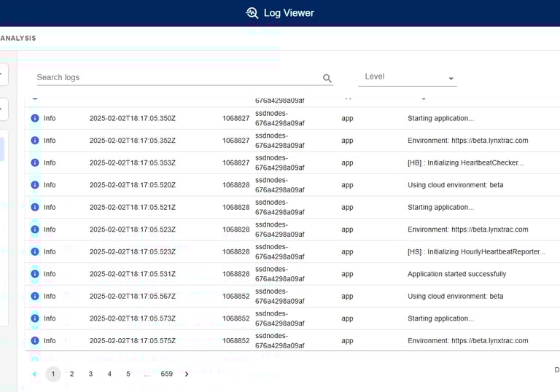Viewport: 560px width, 392px height.
Task: Click host ssdnodes-676a4298a09af in 18:17:05.521Z row
Action: [x=280, y=207]
